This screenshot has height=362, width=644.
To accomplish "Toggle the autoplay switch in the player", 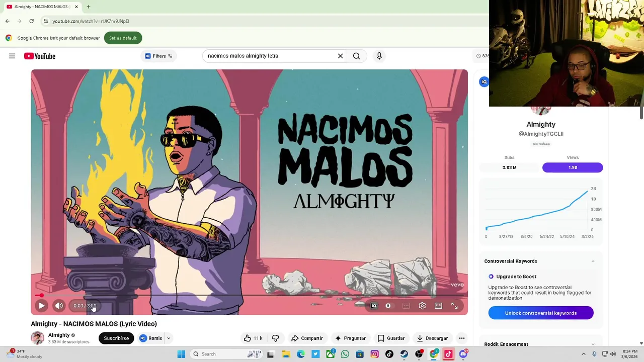I will [x=388, y=306].
